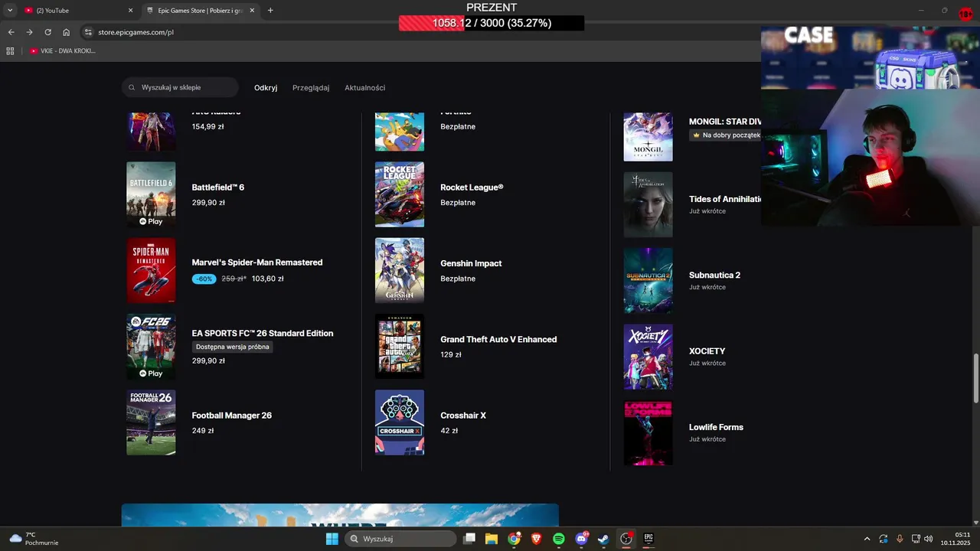Open the Battlefield 6 cover thumbnail
Screen dimensions: 980x551
point(151,194)
